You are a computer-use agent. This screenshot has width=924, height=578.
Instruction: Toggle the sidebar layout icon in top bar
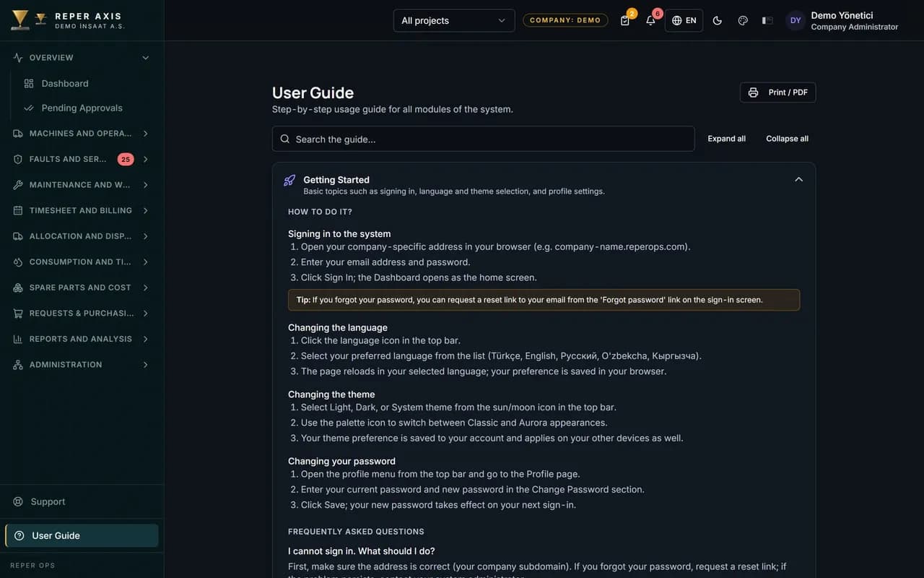[767, 20]
